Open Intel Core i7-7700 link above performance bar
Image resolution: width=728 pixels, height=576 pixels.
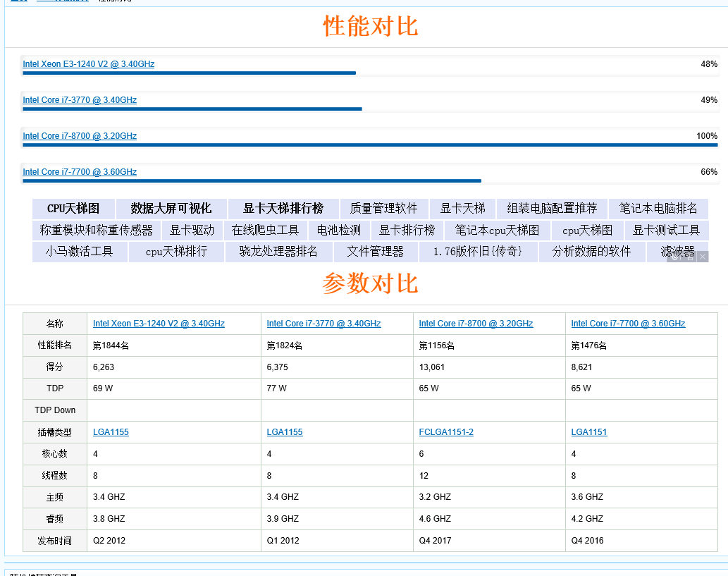pos(80,172)
